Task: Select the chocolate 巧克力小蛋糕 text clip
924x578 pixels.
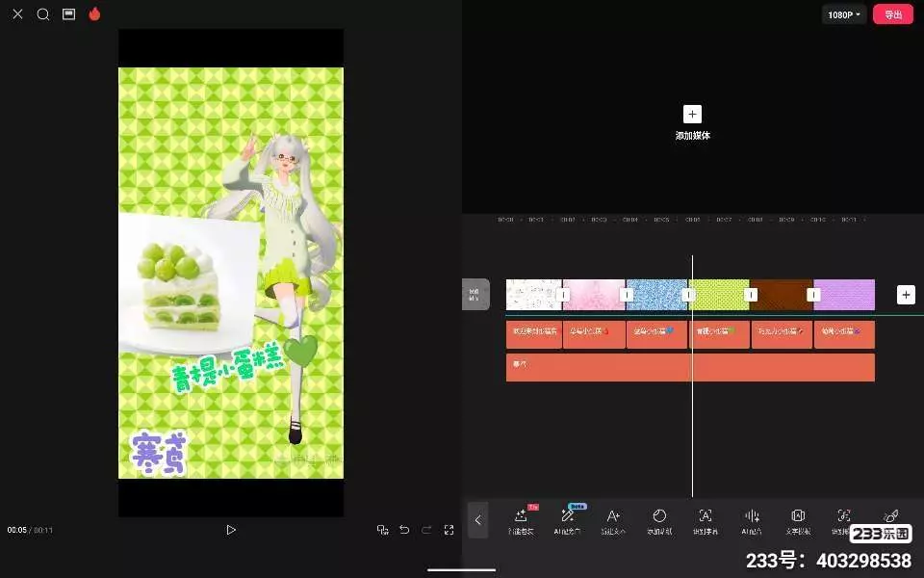Action: tap(782, 334)
